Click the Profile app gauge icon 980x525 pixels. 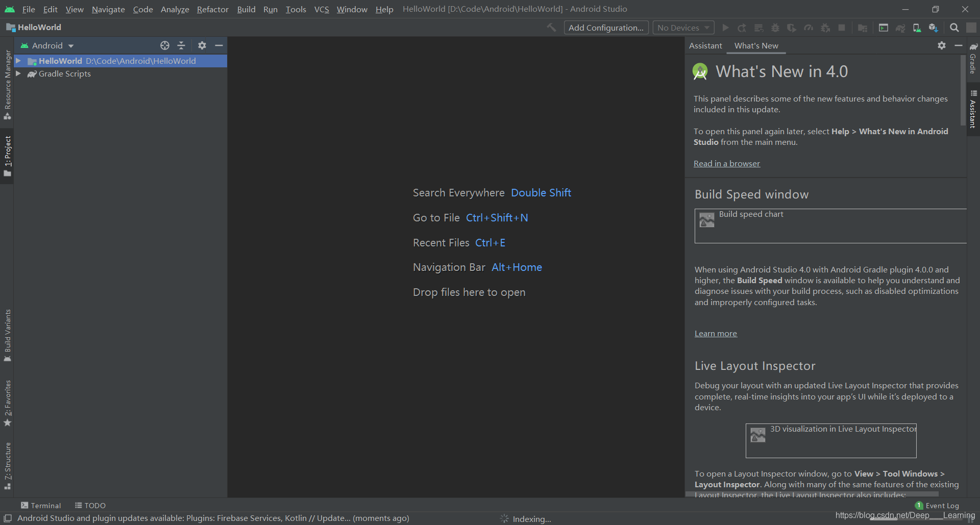tap(808, 28)
